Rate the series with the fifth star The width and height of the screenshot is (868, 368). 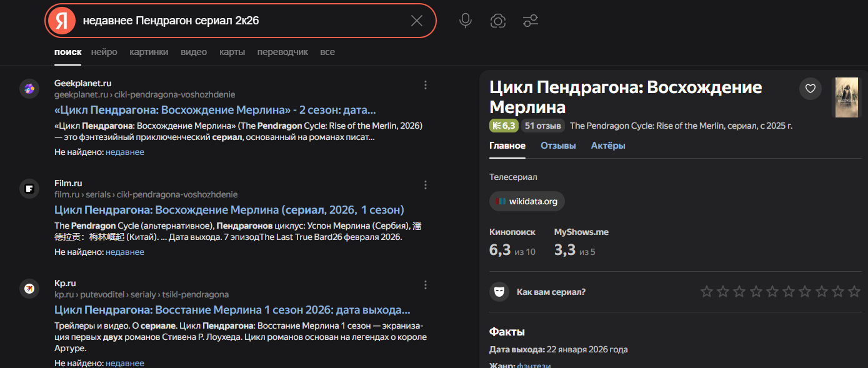772,291
